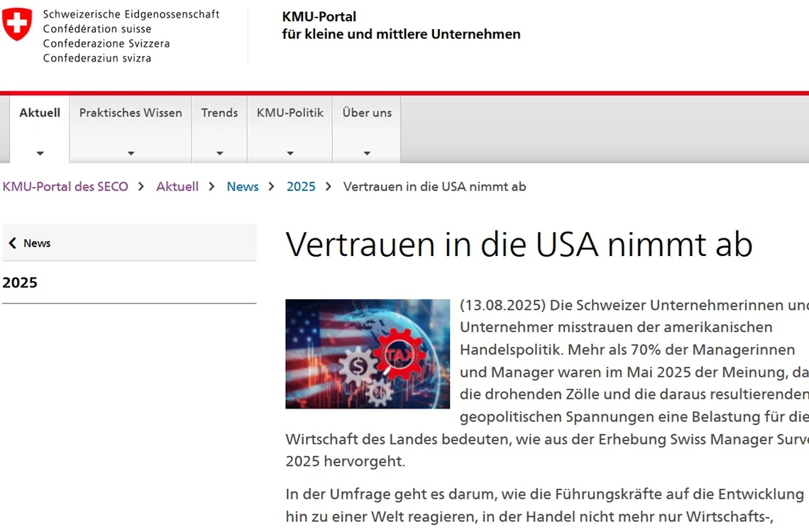The image size is (809, 532).
Task: Expand the Aktuell menu arrow
Action: [x=40, y=153]
